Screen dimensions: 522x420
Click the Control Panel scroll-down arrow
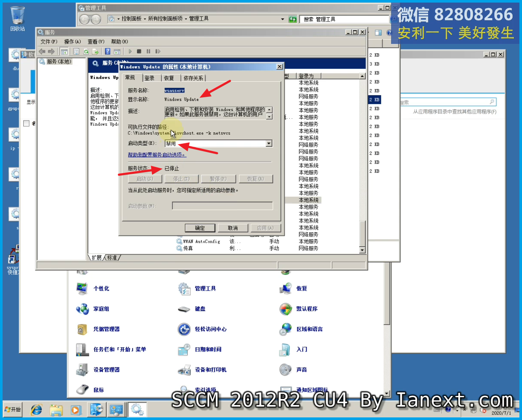[387, 393]
